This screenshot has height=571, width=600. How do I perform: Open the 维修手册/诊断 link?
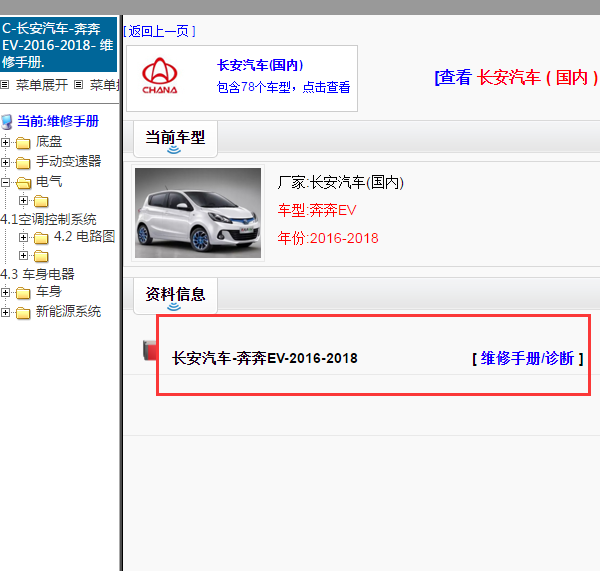tap(528, 359)
